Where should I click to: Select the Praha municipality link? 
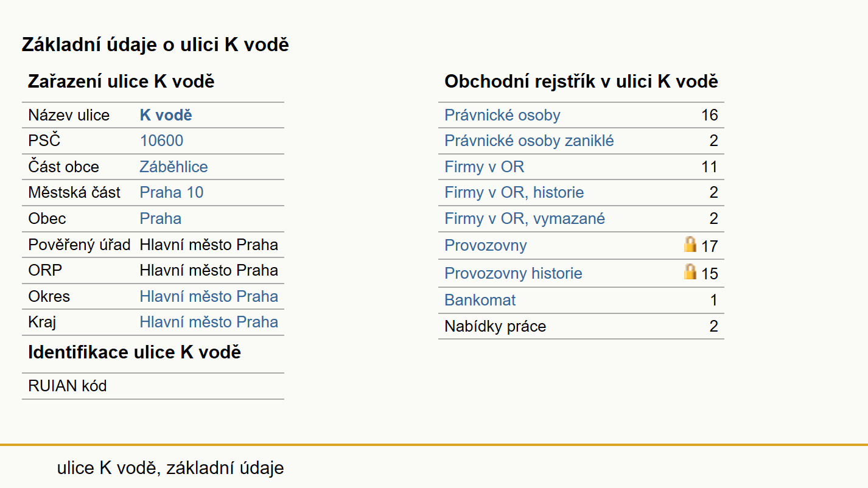[x=161, y=218]
